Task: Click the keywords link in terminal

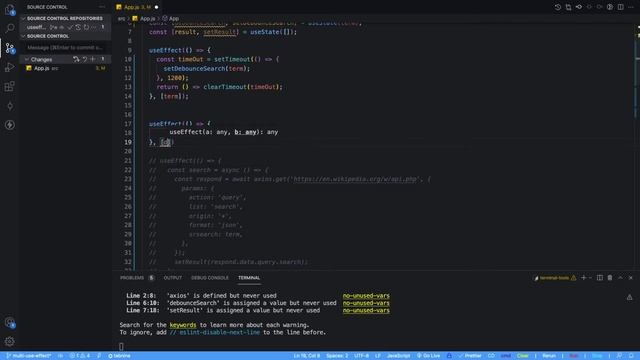Action: [x=183, y=325]
